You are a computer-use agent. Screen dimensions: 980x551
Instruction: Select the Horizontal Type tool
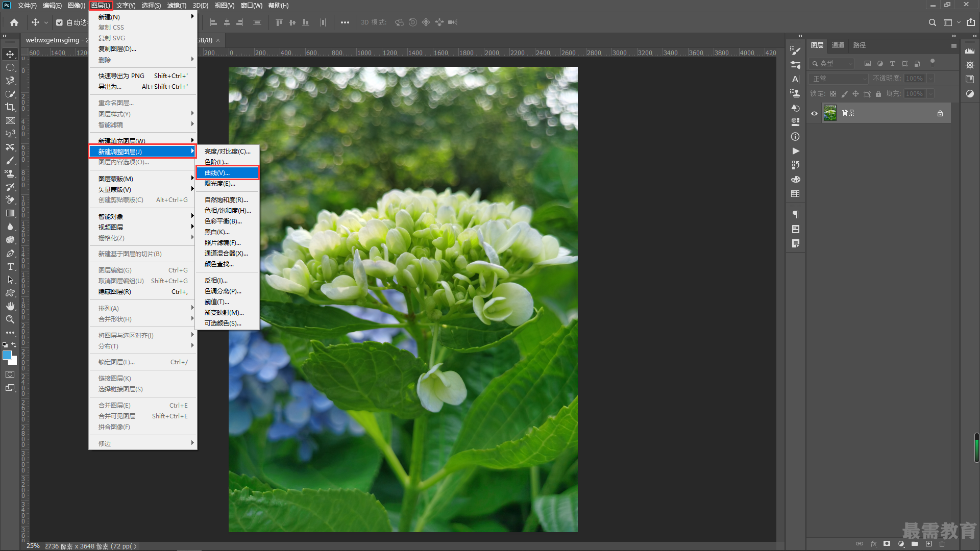click(x=10, y=266)
